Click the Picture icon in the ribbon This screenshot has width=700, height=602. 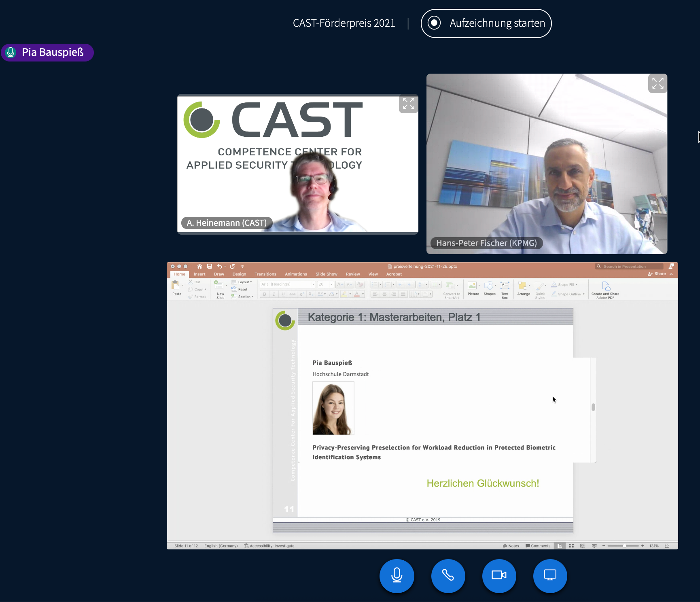(x=473, y=289)
